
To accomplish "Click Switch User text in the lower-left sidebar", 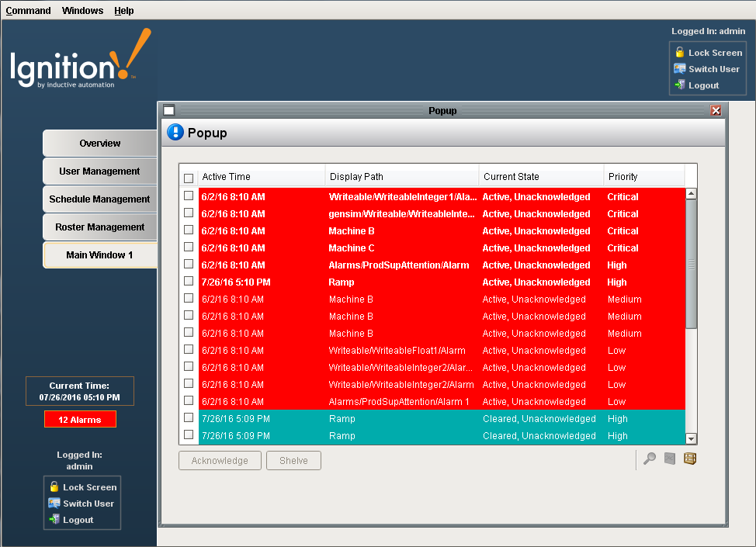I will coord(88,504).
